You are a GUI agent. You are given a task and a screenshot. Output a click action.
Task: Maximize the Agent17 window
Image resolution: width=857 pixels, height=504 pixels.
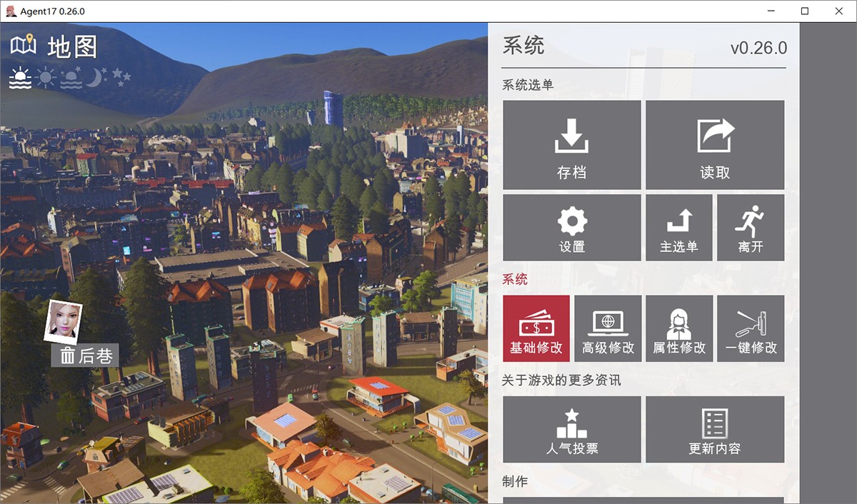805,11
